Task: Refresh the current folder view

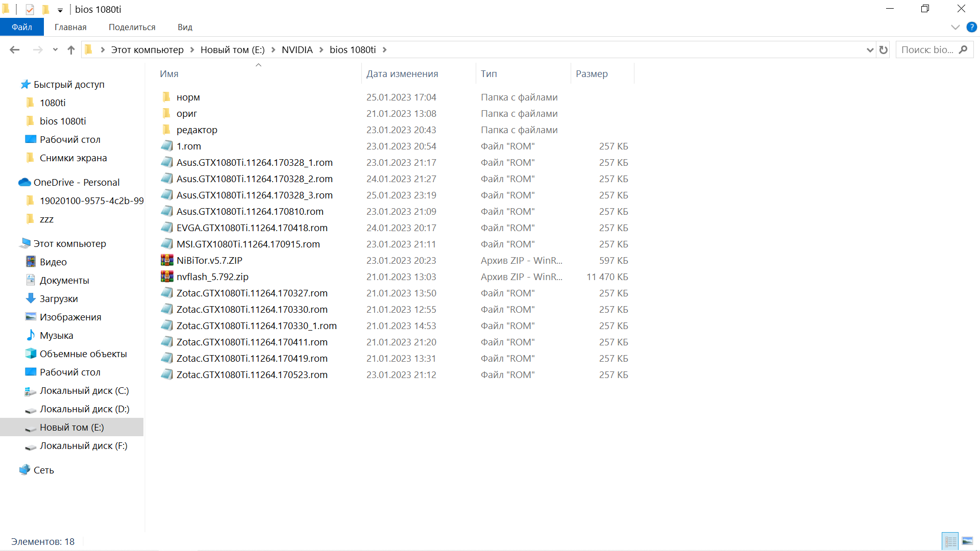Action: pyautogui.click(x=884, y=49)
